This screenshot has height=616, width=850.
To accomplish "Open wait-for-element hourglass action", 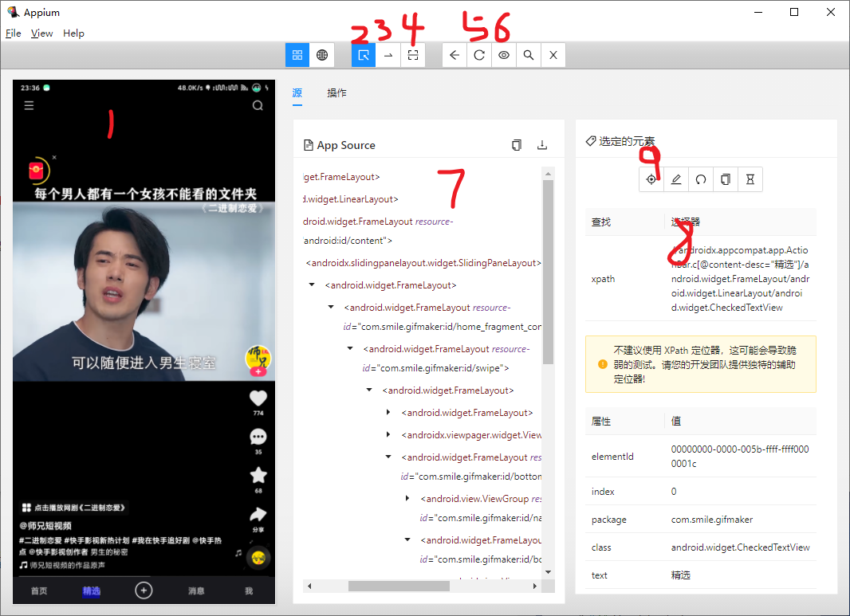I will click(x=750, y=179).
